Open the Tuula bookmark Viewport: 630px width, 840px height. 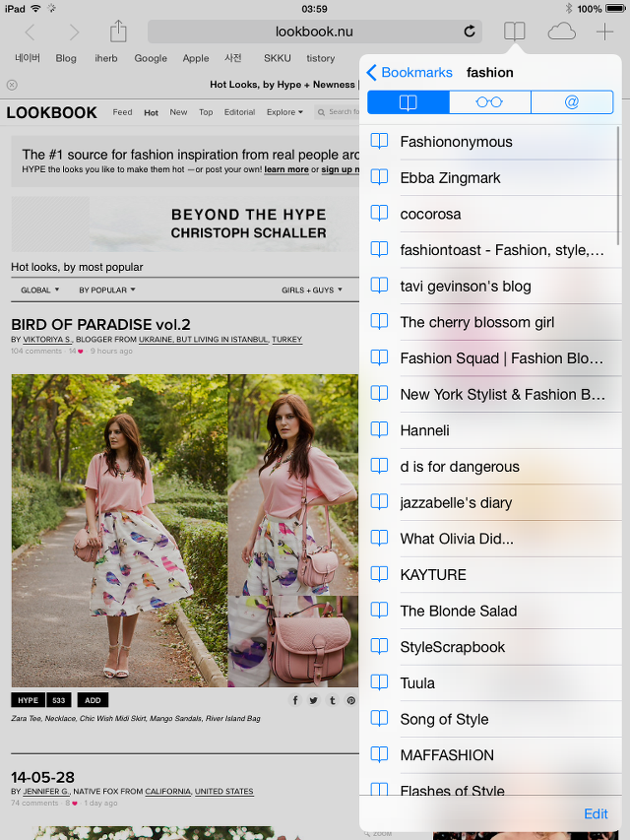pyautogui.click(x=490, y=683)
